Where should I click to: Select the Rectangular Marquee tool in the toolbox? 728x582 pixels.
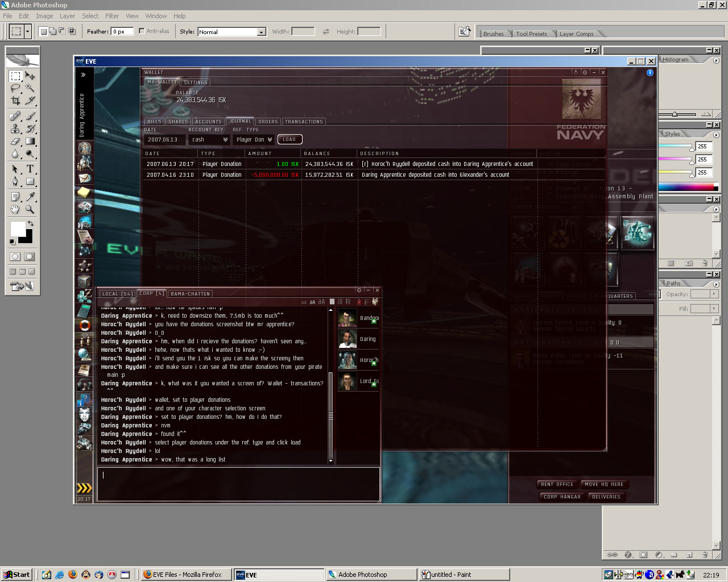(x=15, y=76)
